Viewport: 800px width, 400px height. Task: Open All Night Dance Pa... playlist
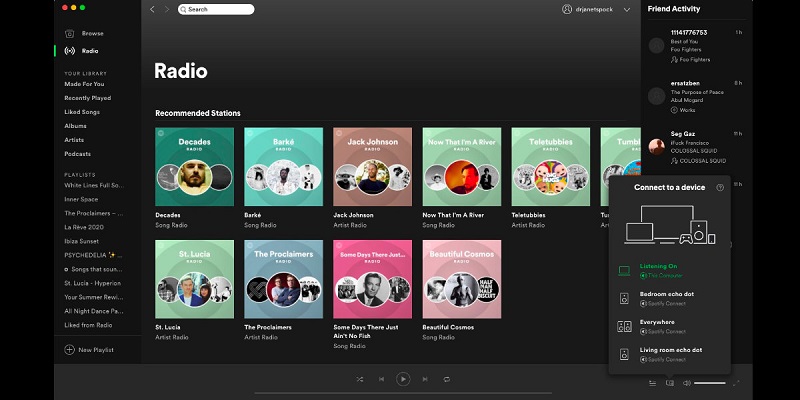[94, 311]
